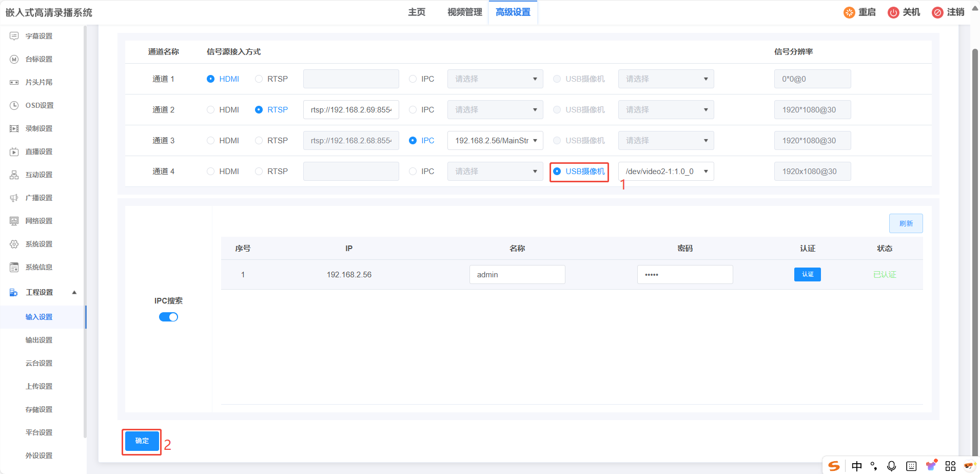
Task: Click the sidebar vertical scrollbar
Action: pyautogui.click(x=85, y=231)
